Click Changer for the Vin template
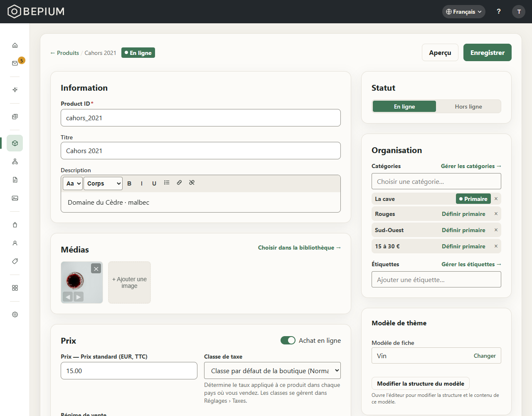 pos(485,356)
